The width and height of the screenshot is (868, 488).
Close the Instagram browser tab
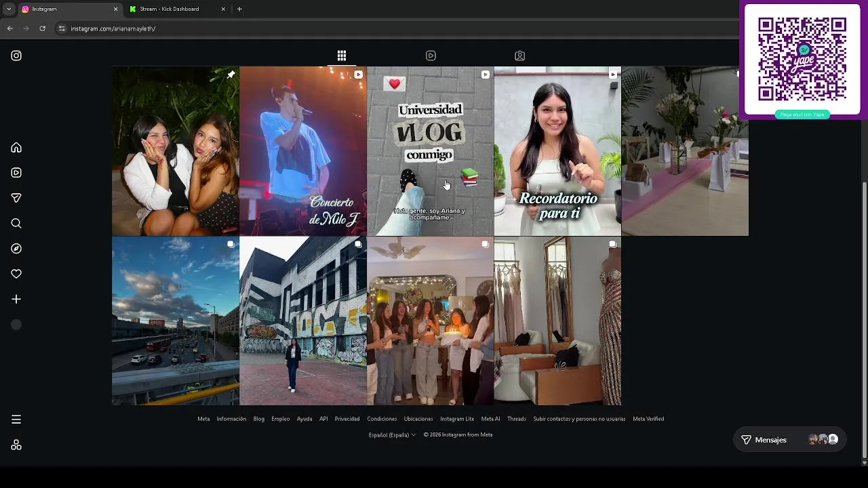115,9
